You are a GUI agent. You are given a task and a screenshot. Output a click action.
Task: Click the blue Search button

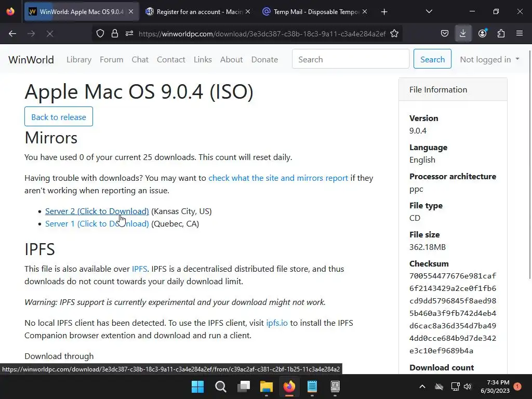click(x=432, y=59)
